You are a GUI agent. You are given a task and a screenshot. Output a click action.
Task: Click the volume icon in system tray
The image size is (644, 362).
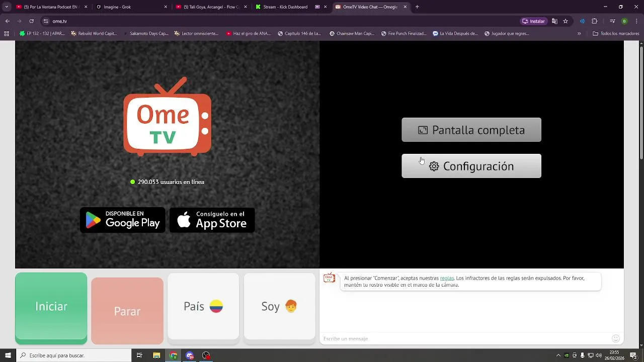coord(599,355)
